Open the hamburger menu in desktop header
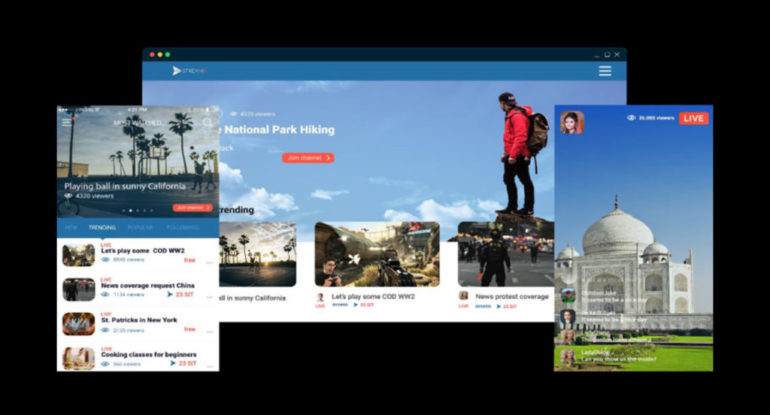770x415 pixels. coord(604,71)
